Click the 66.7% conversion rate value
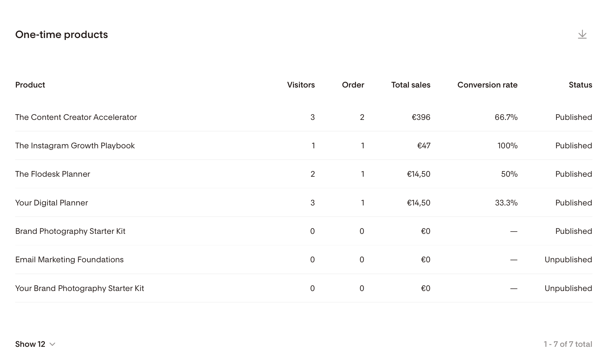This screenshot has height=364, width=609. [506, 117]
